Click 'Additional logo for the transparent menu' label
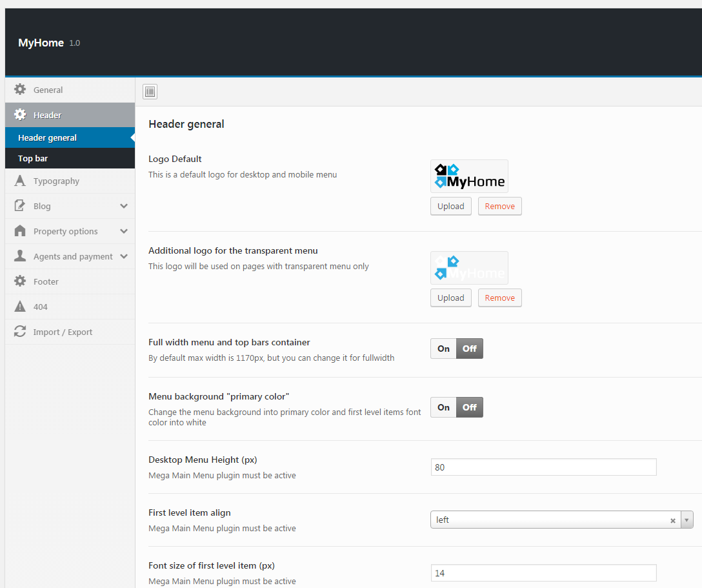 point(234,251)
